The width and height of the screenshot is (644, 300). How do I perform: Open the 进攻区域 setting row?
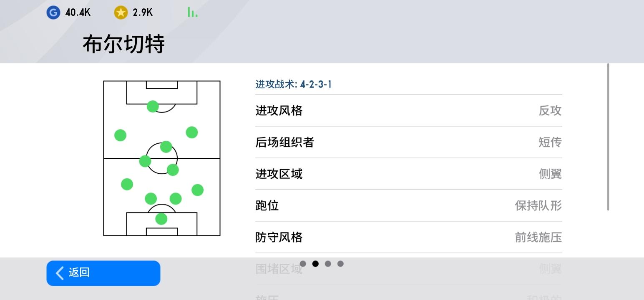coord(409,174)
